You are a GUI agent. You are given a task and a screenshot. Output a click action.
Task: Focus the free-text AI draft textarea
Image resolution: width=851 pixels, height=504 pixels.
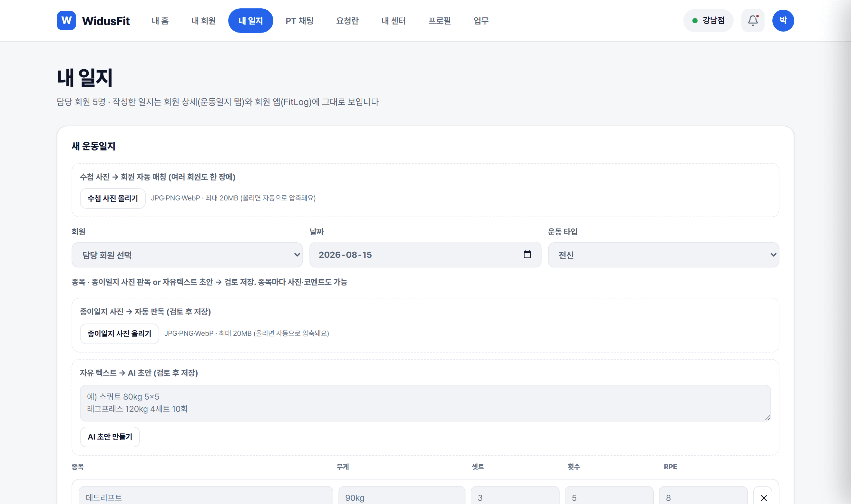[x=425, y=403]
